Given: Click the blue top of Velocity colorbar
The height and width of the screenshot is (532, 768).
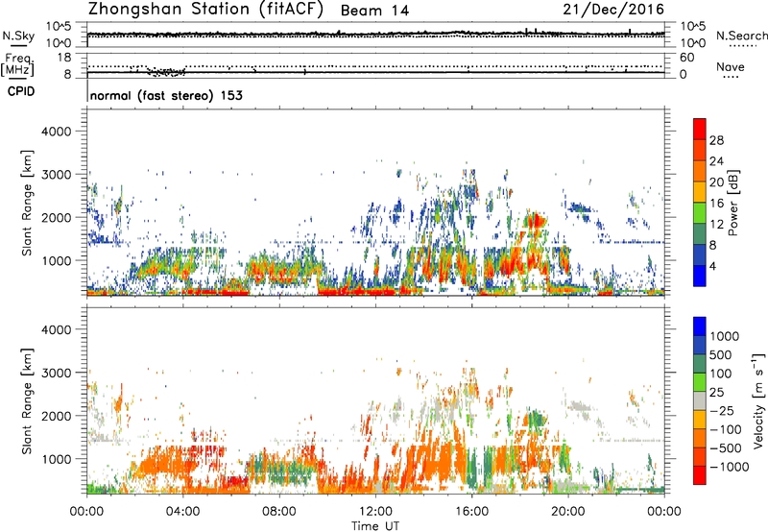Looking at the screenshot, I should tap(700, 326).
